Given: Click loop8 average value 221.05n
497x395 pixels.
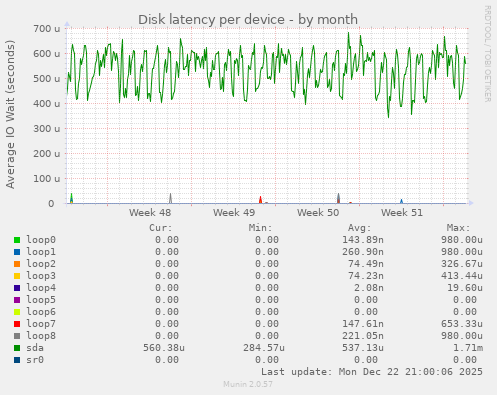Looking at the screenshot, I should click(x=363, y=336).
